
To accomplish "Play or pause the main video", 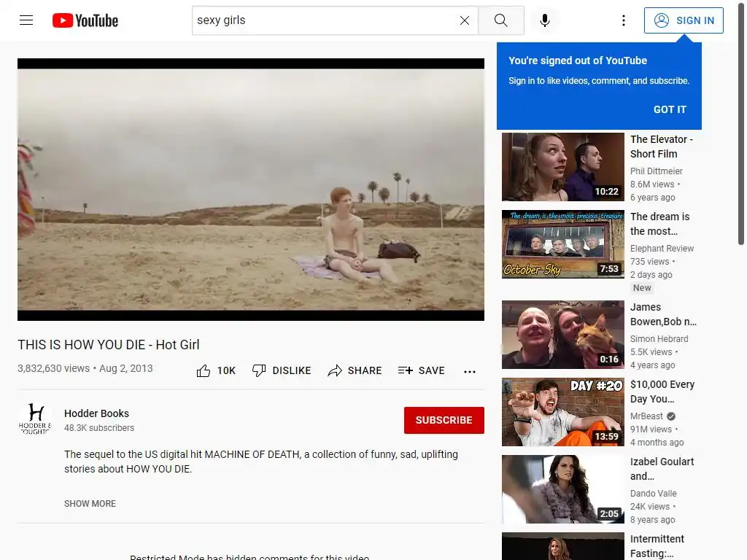I will pos(251,190).
